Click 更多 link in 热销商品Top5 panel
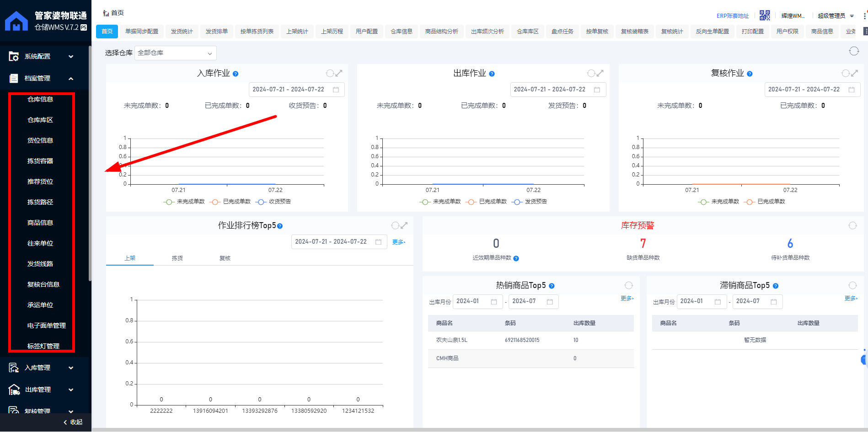 pos(627,298)
